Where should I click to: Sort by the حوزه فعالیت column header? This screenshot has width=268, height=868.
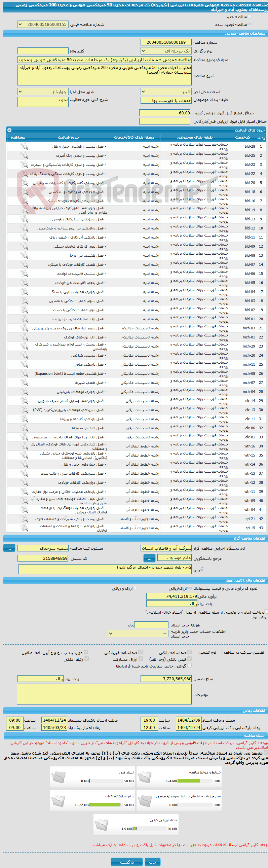68,137
